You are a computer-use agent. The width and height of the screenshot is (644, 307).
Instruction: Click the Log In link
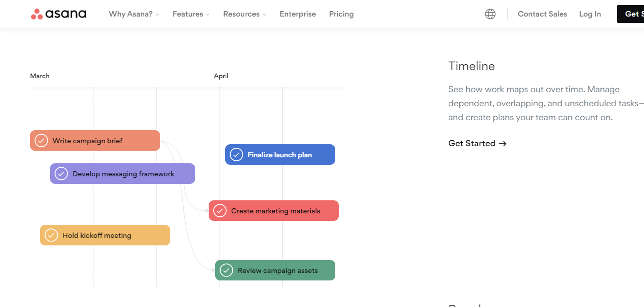click(x=590, y=14)
